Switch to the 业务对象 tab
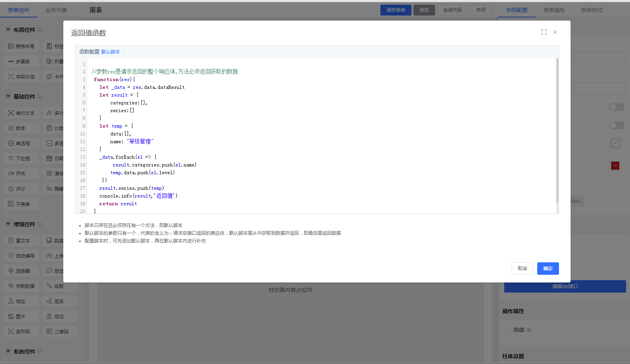This screenshot has height=364, width=630. click(x=56, y=10)
